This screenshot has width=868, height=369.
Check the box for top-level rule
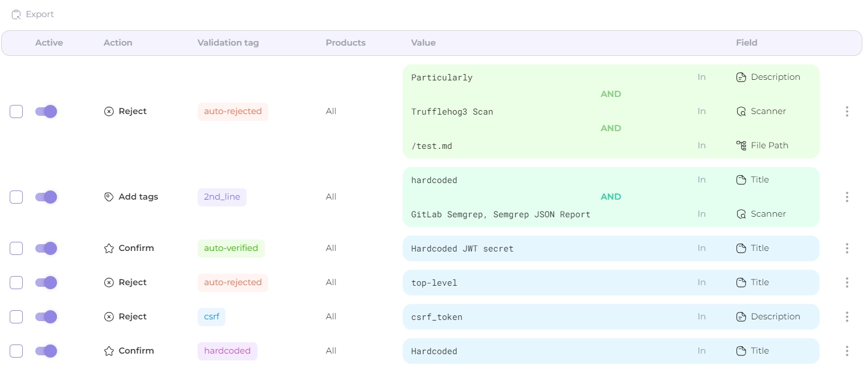tap(16, 282)
